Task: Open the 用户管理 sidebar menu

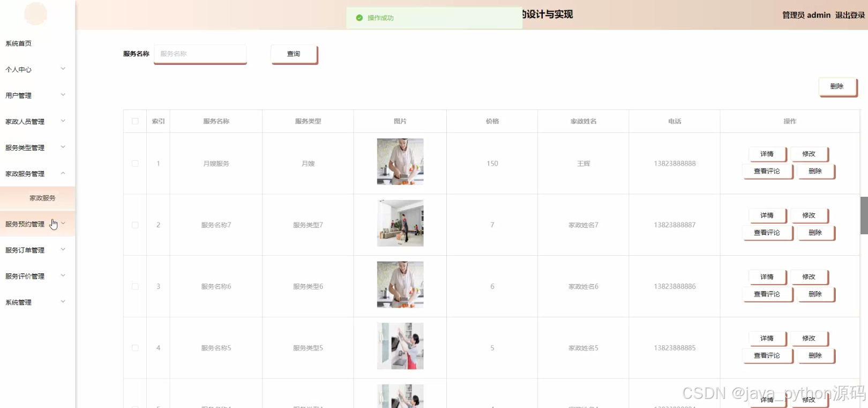Action: click(x=38, y=95)
